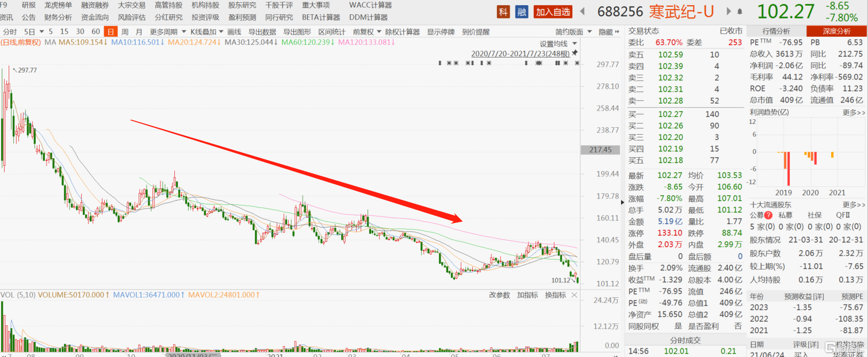868x357 pixels.
Task: Click the side panel collapse arrow handle
Action: [621, 202]
